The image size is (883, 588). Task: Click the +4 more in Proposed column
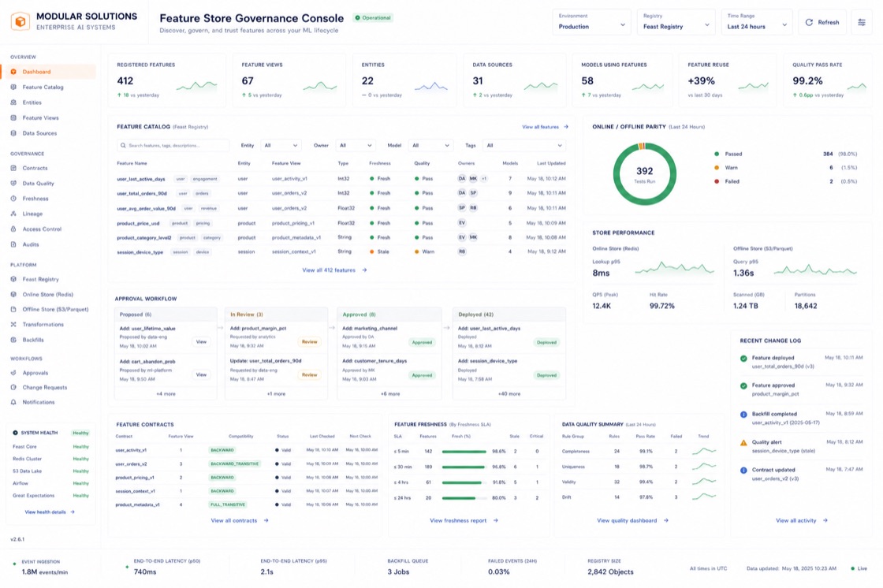pyautogui.click(x=166, y=394)
